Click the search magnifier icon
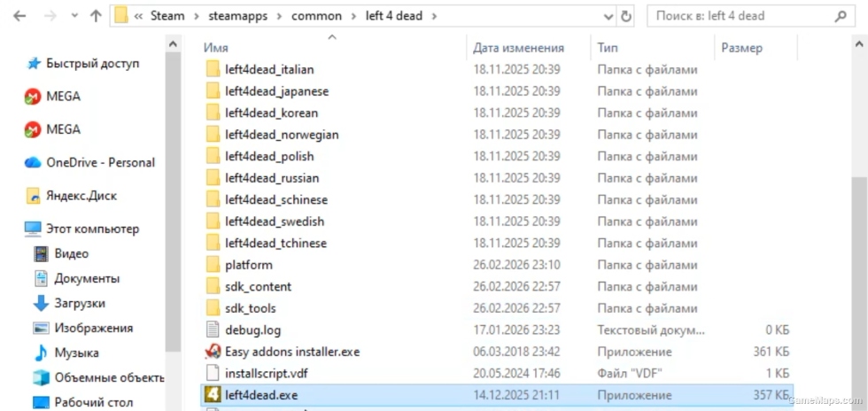The width and height of the screenshot is (868, 411). tap(841, 16)
